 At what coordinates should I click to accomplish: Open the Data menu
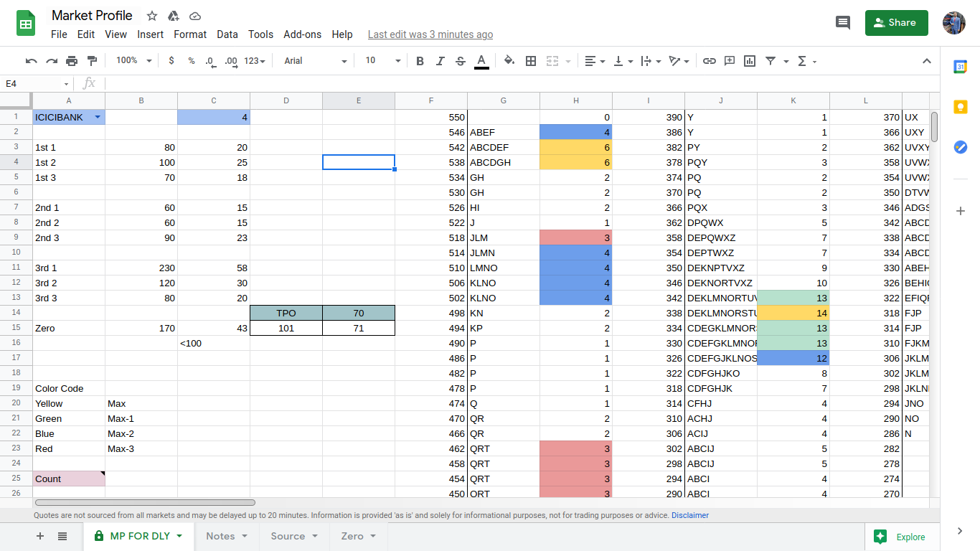pos(227,34)
